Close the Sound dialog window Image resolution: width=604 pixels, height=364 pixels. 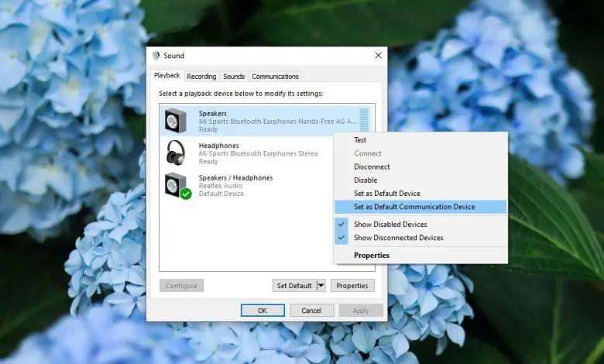[378, 56]
